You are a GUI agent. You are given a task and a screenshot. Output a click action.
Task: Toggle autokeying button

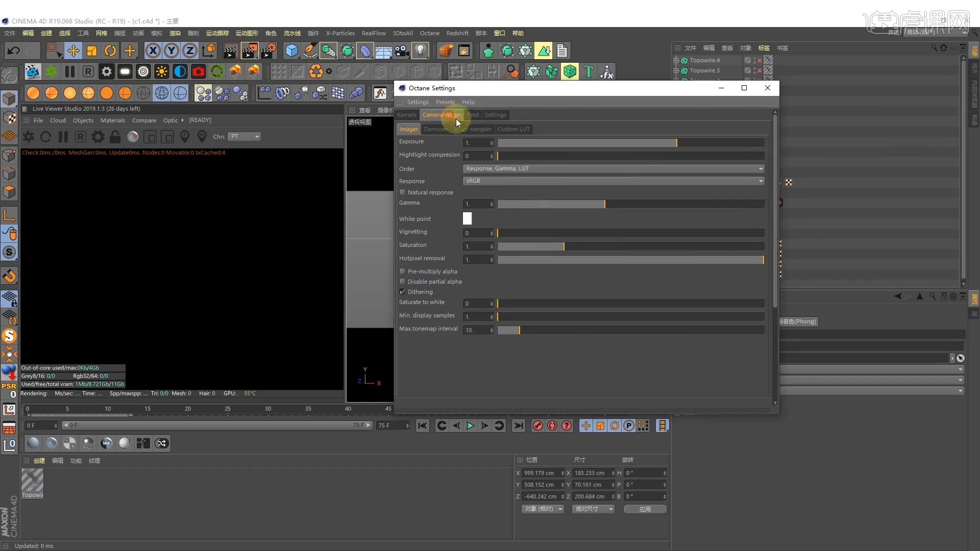(x=552, y=426)
